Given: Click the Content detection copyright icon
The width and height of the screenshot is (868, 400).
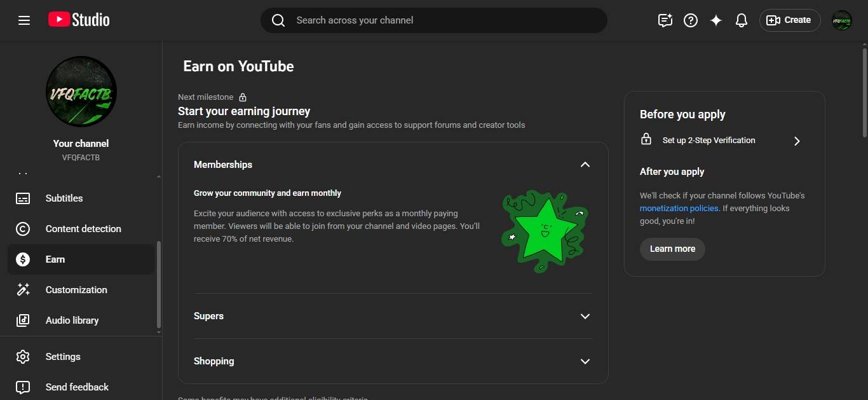Looking at the screenshot, I should [x=23, y=229].
